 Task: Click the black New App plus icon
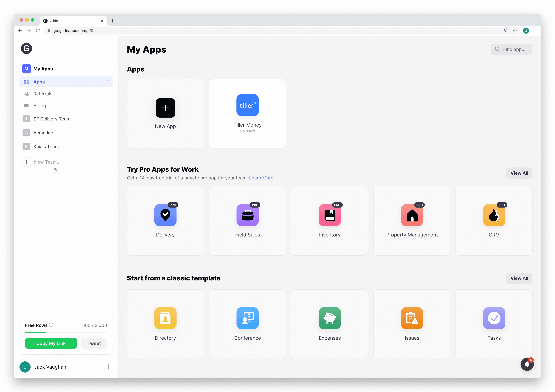pyautogui.click(x=165, y=108)
